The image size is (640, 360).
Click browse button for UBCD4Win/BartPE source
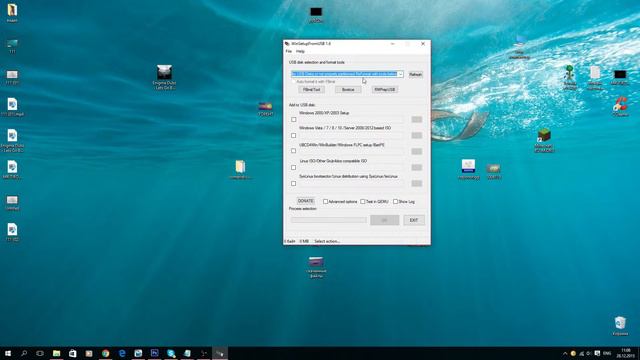[x=417, y=151]
